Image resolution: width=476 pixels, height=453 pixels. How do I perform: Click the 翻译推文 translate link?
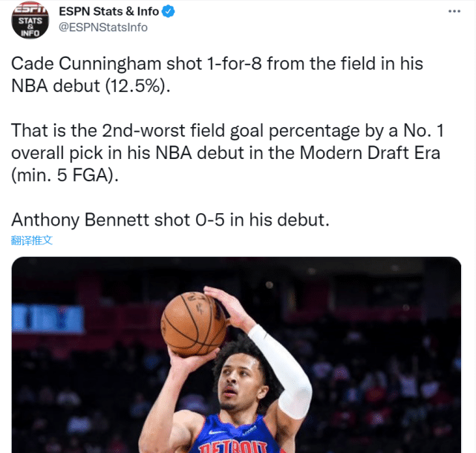click(x=32, y=241)
